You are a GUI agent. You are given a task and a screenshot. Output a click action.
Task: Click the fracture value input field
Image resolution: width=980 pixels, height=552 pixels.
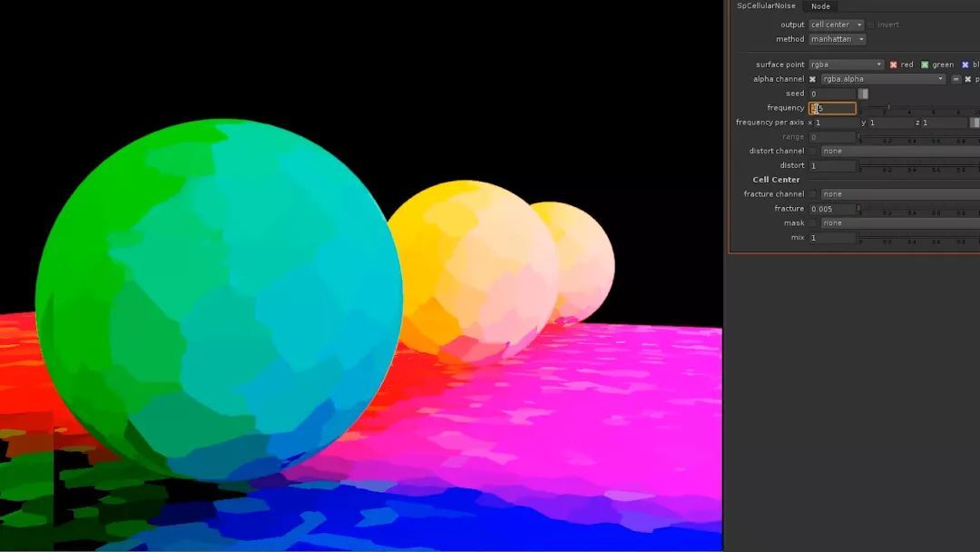tap(832, 209)
